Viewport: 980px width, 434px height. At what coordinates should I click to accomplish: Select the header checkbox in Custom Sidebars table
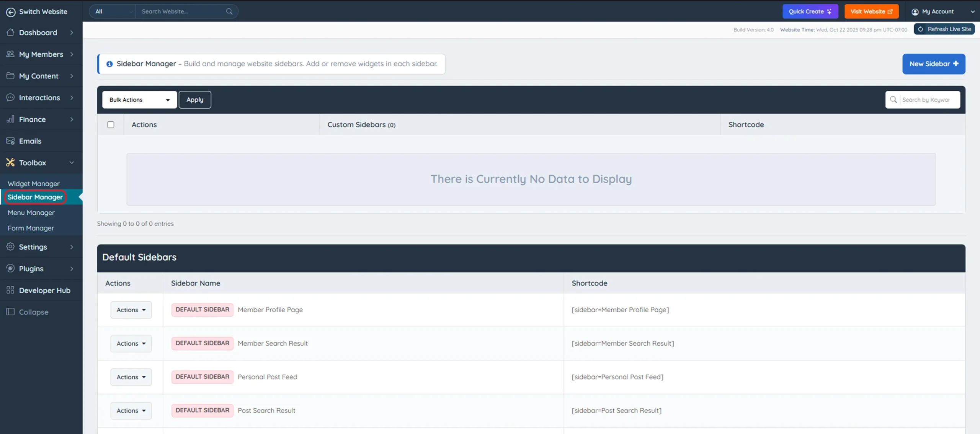click(x=111, y=124)
